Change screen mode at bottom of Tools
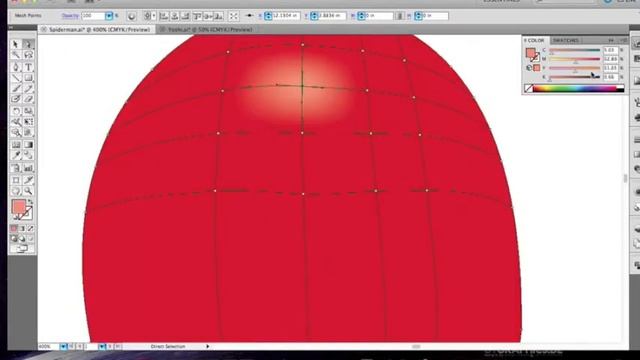Screen dimensions: 640x360 22,249
